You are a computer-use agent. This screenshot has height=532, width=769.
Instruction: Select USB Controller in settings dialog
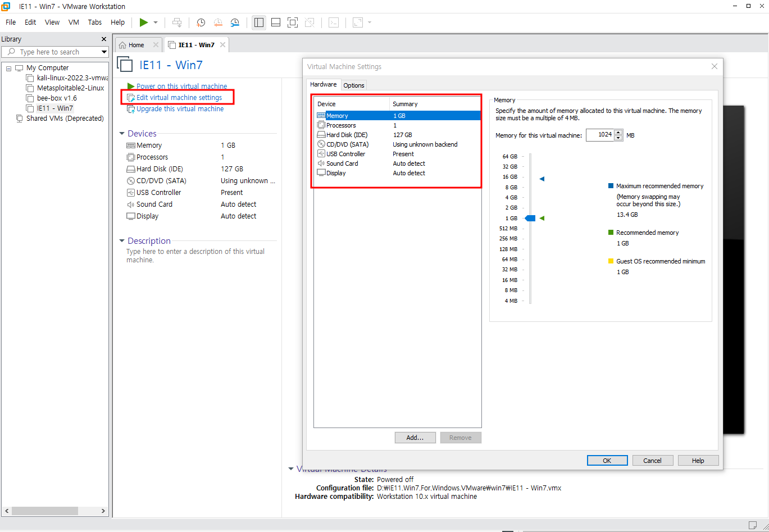click(398, 154)
